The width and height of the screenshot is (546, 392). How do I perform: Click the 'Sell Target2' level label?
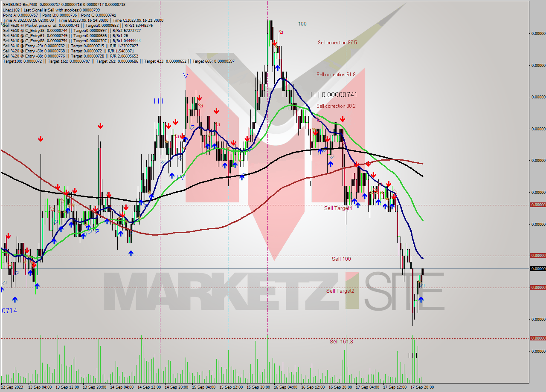(340, 291)
